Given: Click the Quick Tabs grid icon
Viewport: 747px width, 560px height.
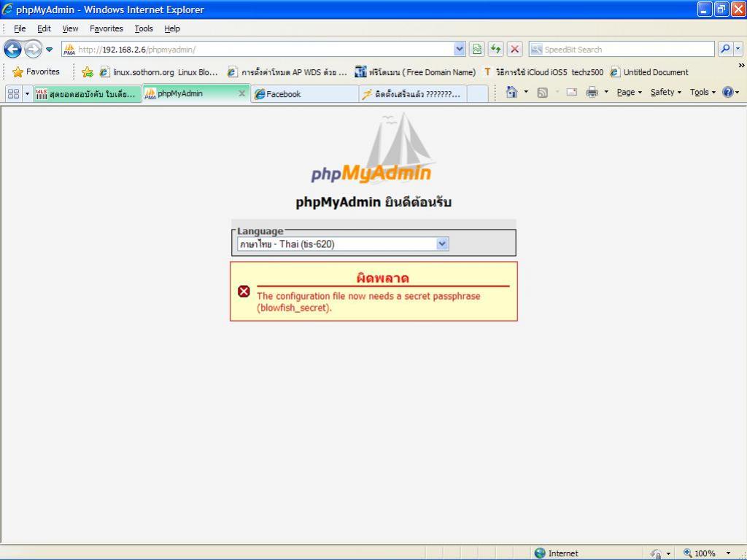Looking at the screenshot, I should point(13,93).
